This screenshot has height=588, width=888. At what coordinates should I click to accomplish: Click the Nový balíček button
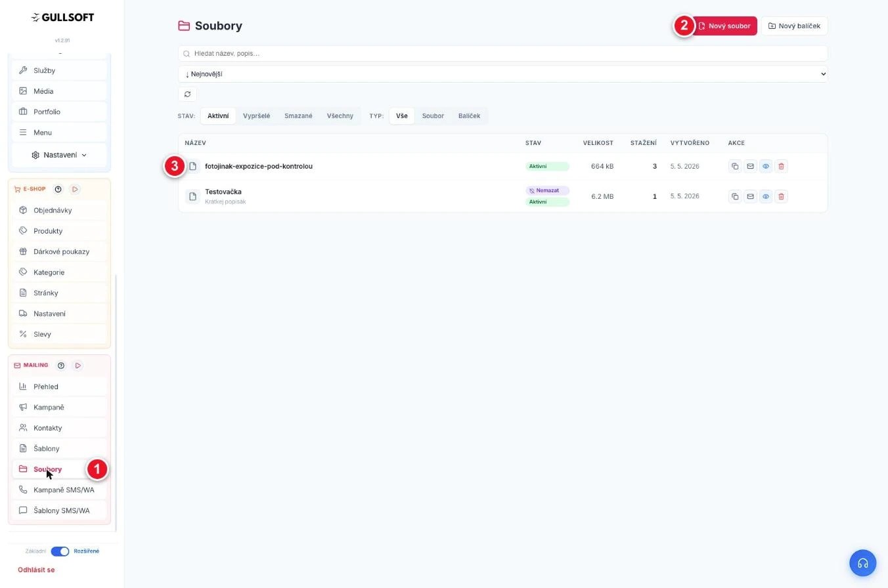(x=795, y=26)
